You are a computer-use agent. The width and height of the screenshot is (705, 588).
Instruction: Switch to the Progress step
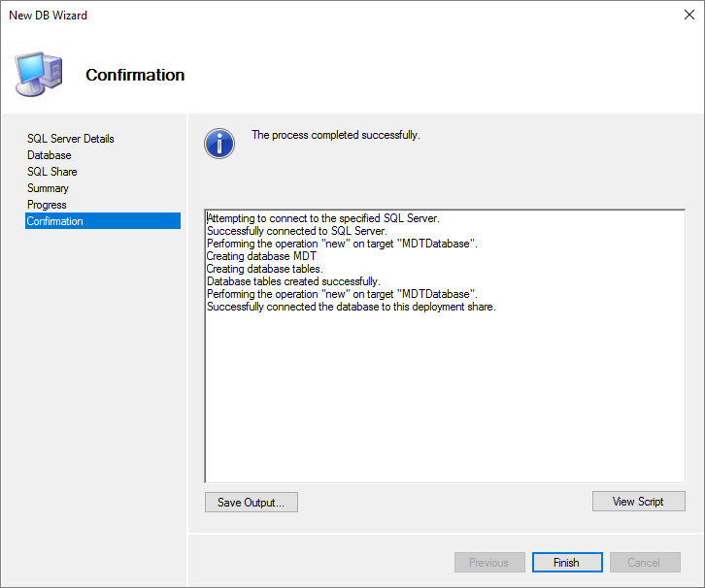click(47, 205)
